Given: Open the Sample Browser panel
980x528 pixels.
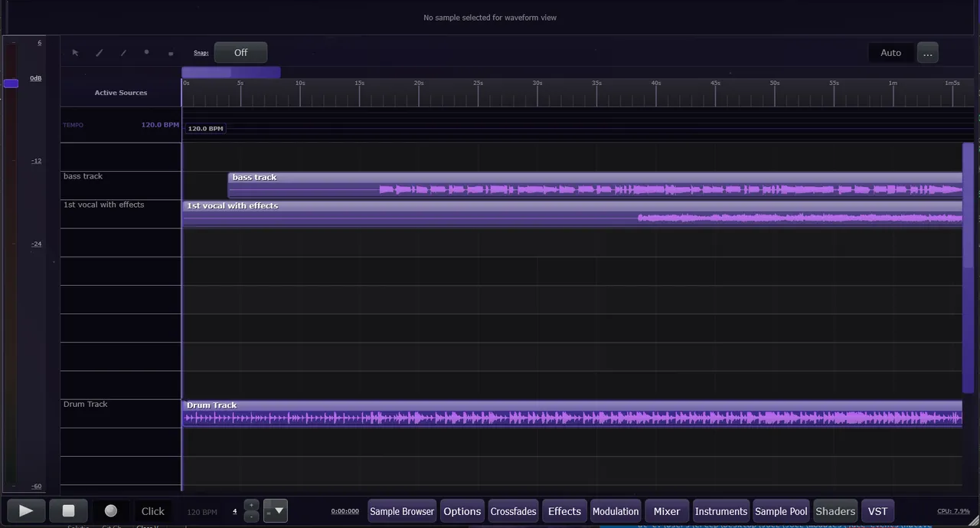Looking at the screenshot, I should tap(402, 511).
